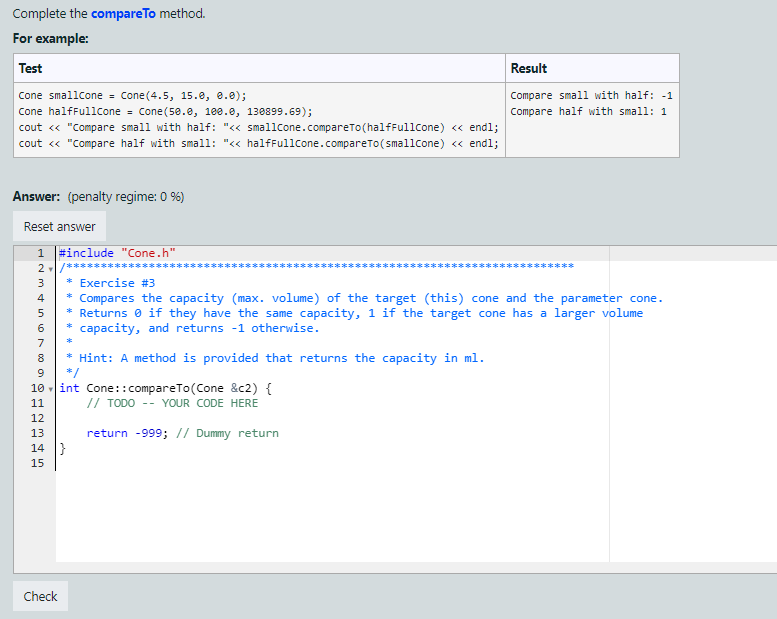Image resolution: width=777 pixels, height=619 pixels.
Task: Collapse the comment block fold arrow on line 2
Action: pos(51,269)
